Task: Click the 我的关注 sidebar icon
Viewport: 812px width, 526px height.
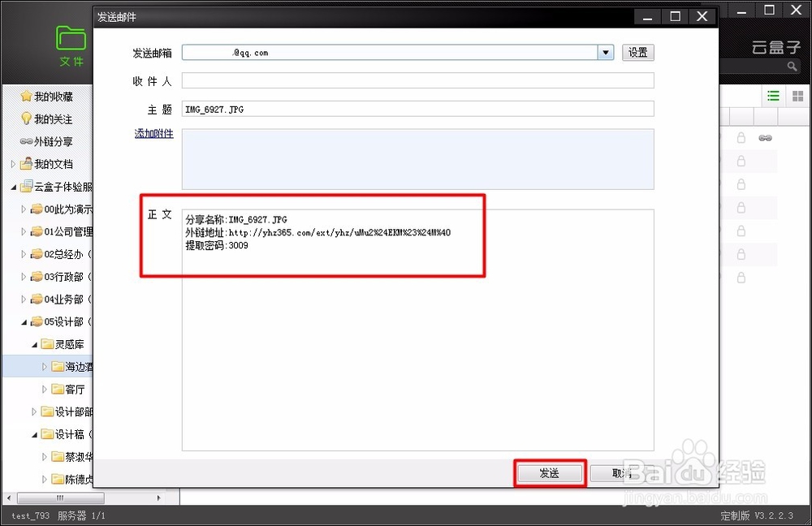Action: point(50,119)
